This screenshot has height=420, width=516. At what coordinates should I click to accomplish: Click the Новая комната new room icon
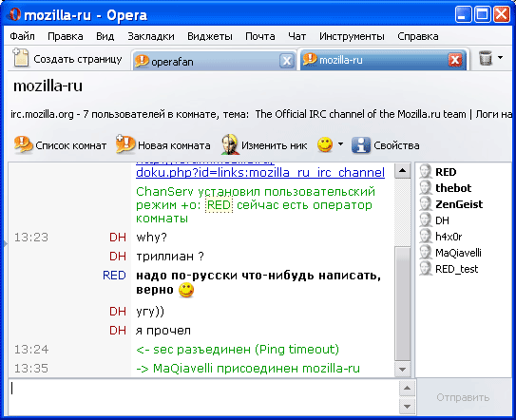pyautogui.click(x=125, y=144)
